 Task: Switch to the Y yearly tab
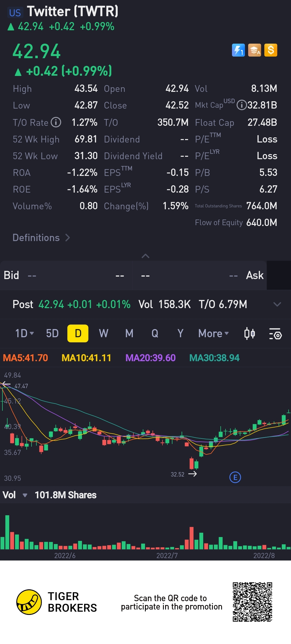[181, 333]
